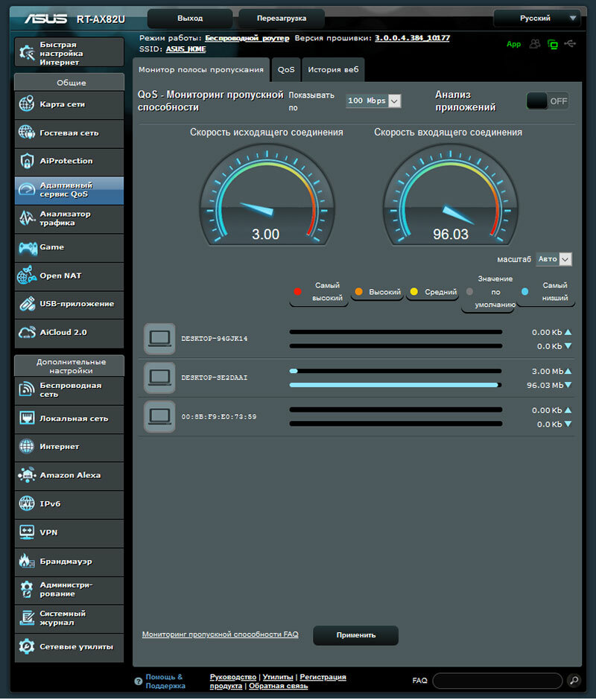Open Помощь & Поддержка link
Image resolution: width=596 pixels, height=700 pixels.
pos(165,681)
